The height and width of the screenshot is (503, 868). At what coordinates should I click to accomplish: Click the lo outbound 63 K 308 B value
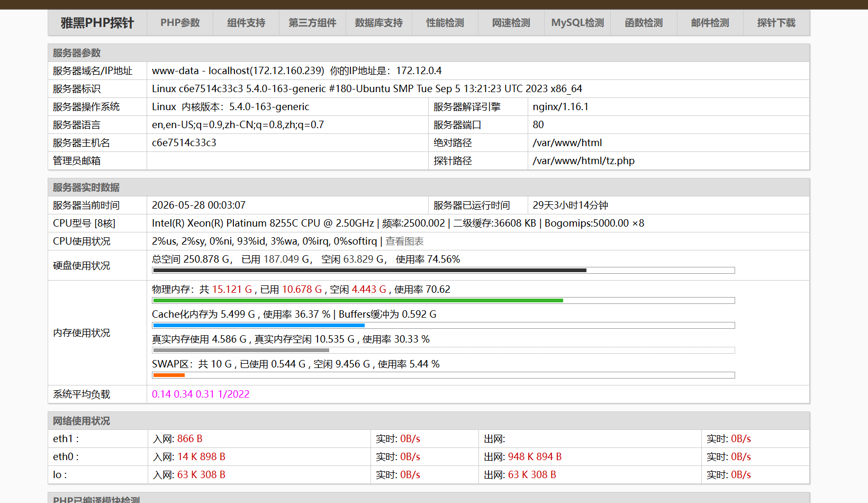click(x=532, y=474)
